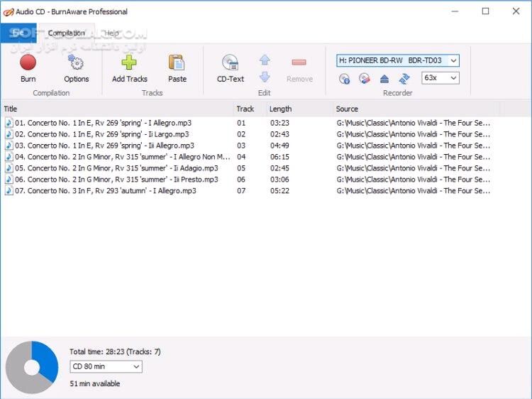
Task: Click the disc info icon in Recorder
Action: 345,79
